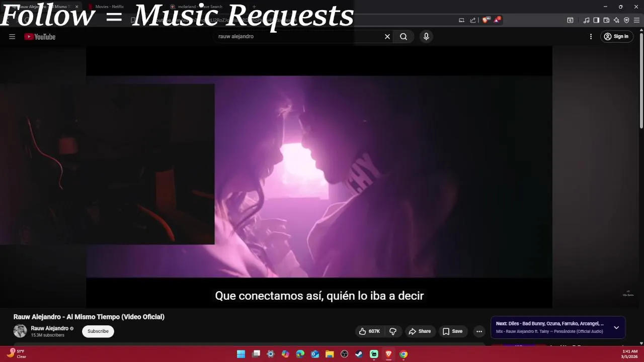Image resolution: width=644 pixels, height=362 pixels.
Task: Click the video player to pause
Action: pos(319,176)
